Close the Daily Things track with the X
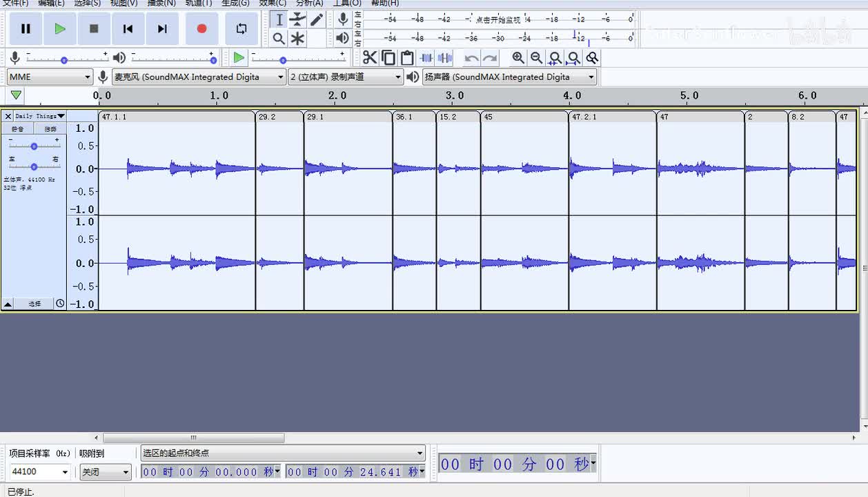The height and width of the screenshot is (497, 868). 8,116
